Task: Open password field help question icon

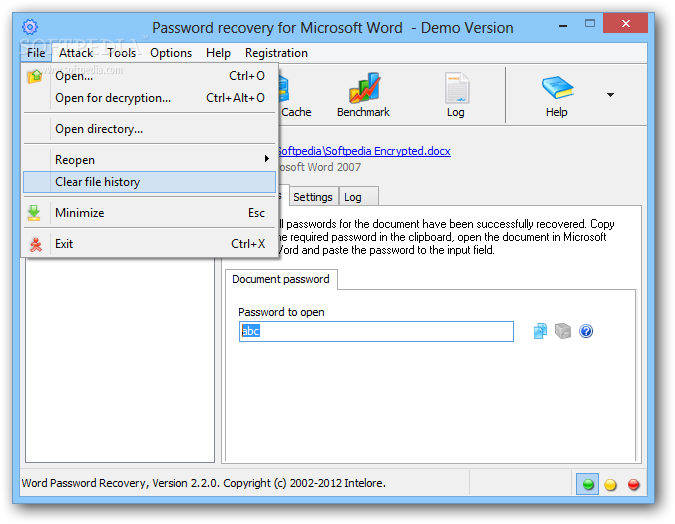Action: (586, 331)
